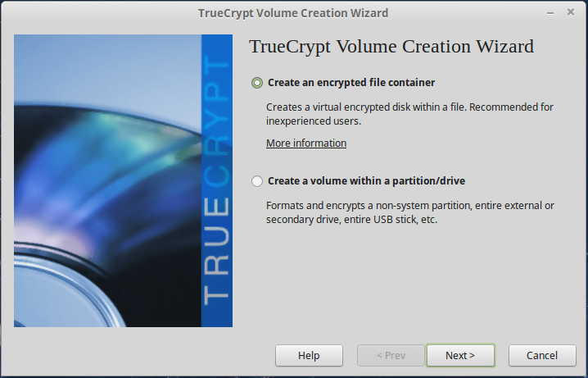Select 'Create a volume within a partition/drive' option
Screen dimensions: 588x378
(257, 181)
